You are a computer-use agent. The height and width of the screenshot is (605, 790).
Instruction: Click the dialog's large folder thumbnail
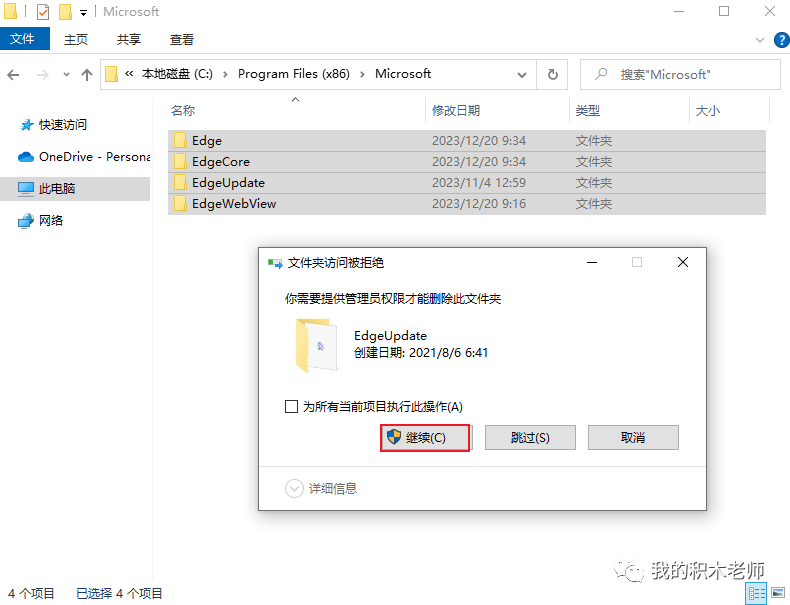pyautogui.click(x=316, y=345)
